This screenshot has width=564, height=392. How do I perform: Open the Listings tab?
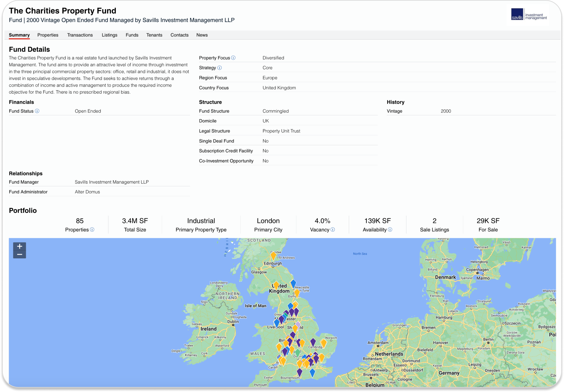tap(110, 35)
